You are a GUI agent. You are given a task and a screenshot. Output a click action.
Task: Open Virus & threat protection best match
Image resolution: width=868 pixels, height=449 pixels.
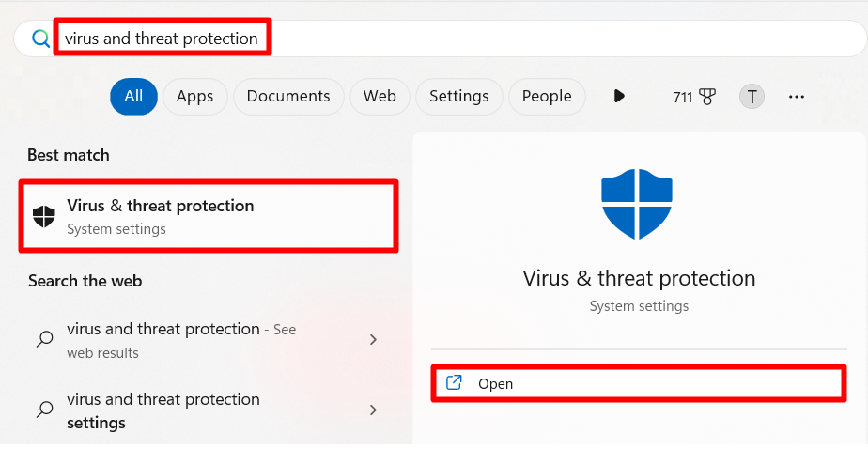click(209, 216)
